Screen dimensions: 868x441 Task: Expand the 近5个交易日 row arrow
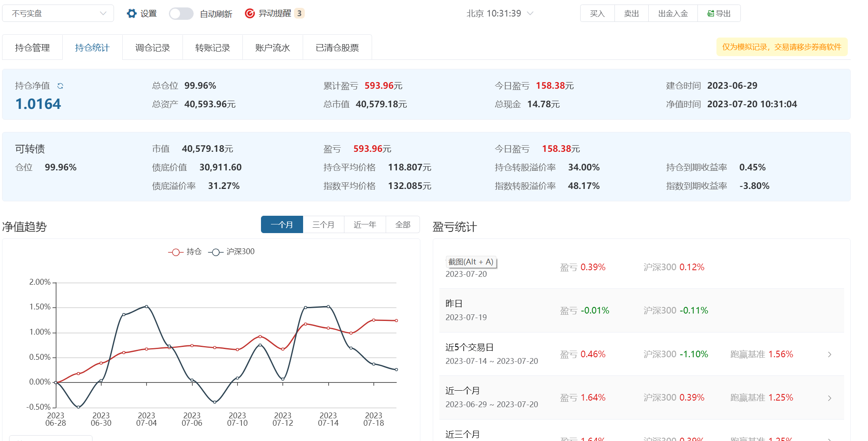830,354
